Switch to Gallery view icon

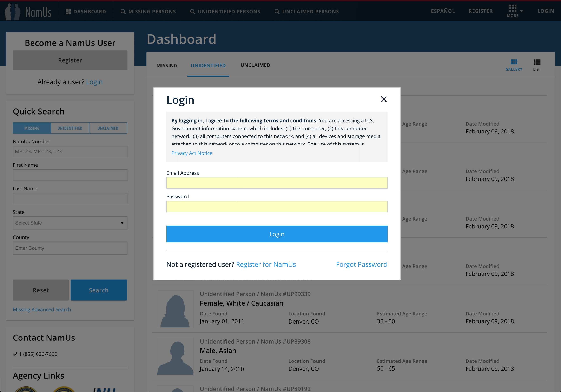pyautogui.click(x=514, y=65)
